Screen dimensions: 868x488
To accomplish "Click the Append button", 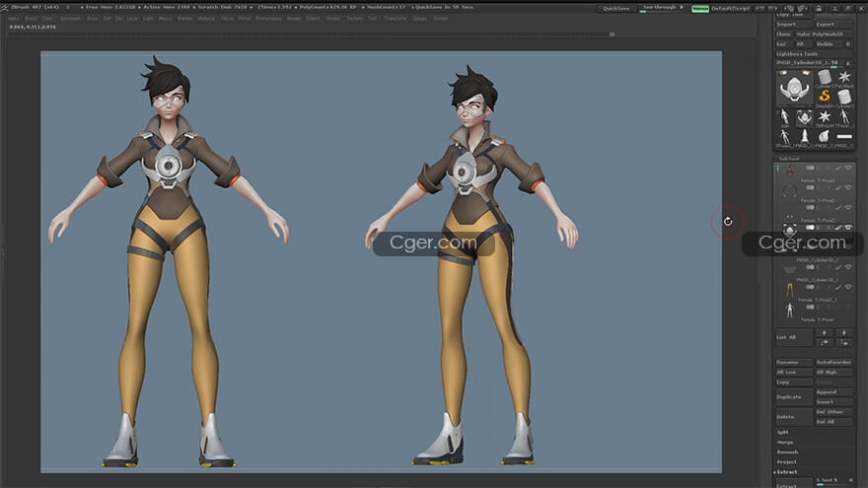I will [833, 391].
